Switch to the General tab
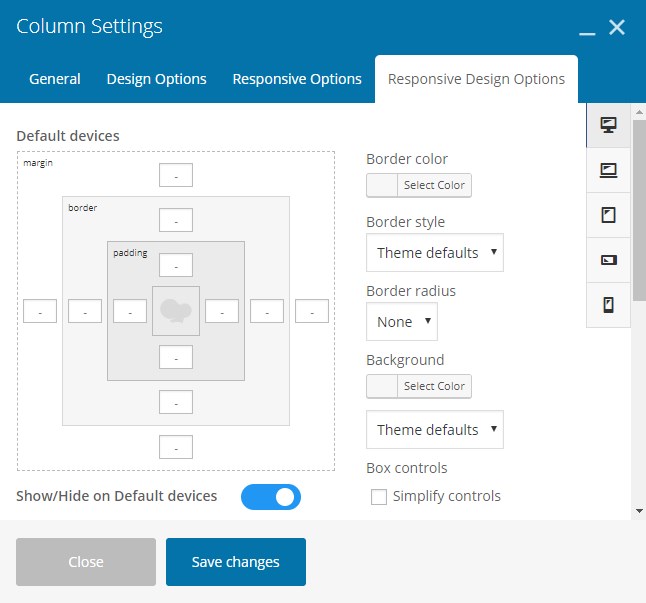The width and height of the screenshot is (646, 603). click(55, 79)
